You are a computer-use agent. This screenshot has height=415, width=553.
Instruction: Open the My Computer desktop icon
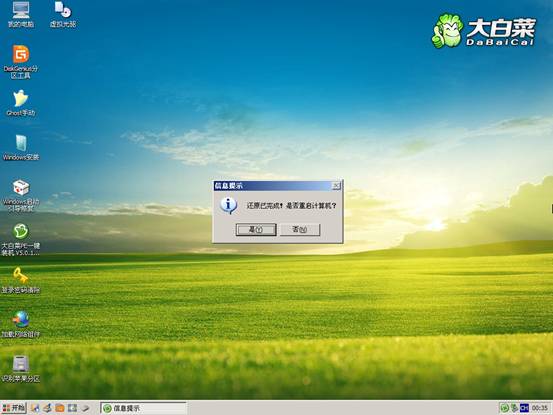point(21,14)
